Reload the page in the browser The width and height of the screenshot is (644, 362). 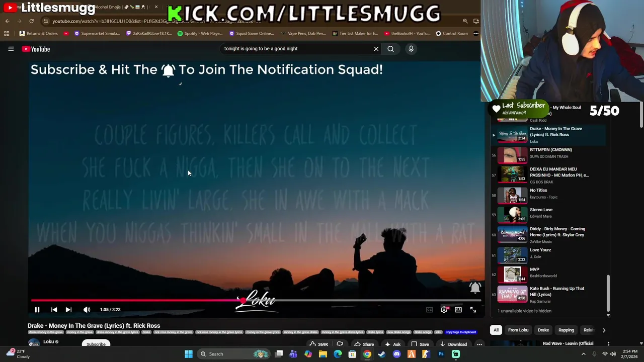31,21
